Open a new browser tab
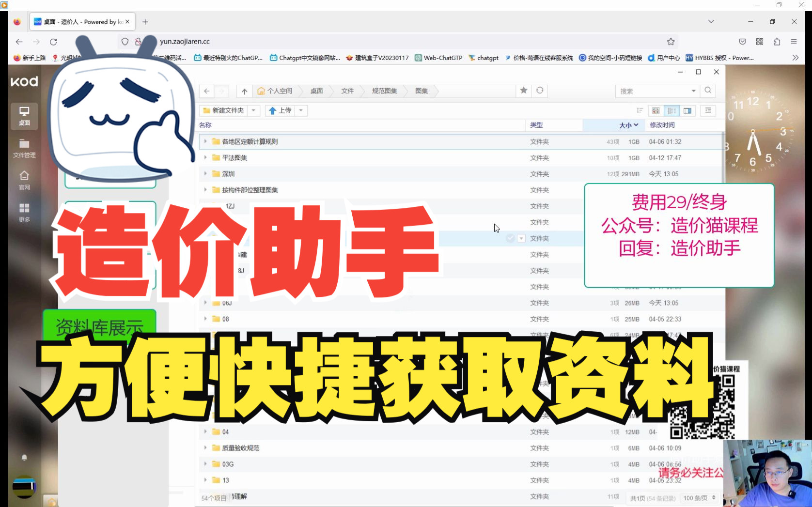Image resolution: width=812 pixels, height=507 pixels. click(x=145, y=22)
